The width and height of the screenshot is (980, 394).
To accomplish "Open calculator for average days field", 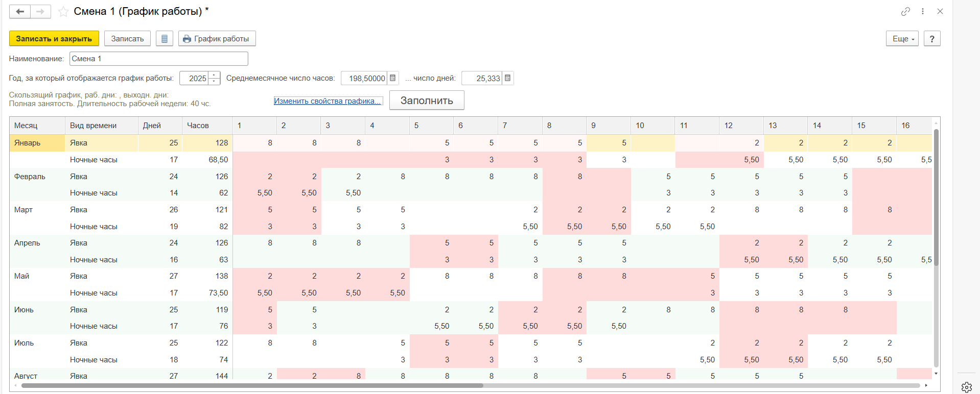I will (507, 78).
